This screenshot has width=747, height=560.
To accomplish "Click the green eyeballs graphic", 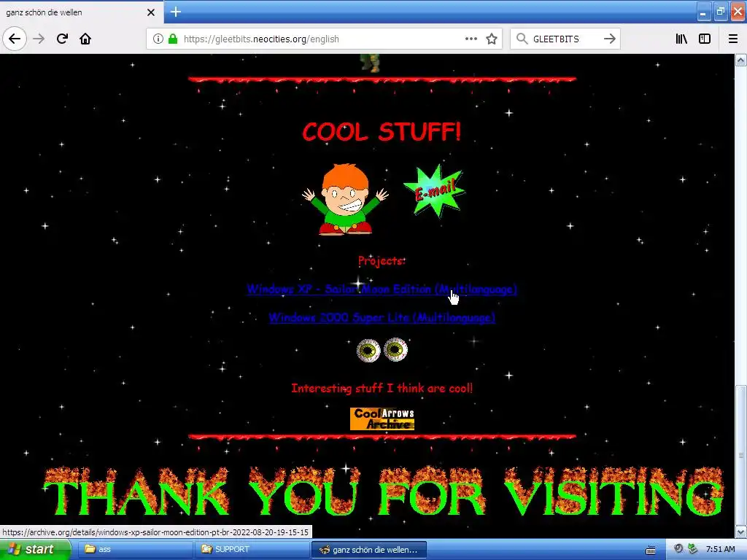I will coord(382,350).
